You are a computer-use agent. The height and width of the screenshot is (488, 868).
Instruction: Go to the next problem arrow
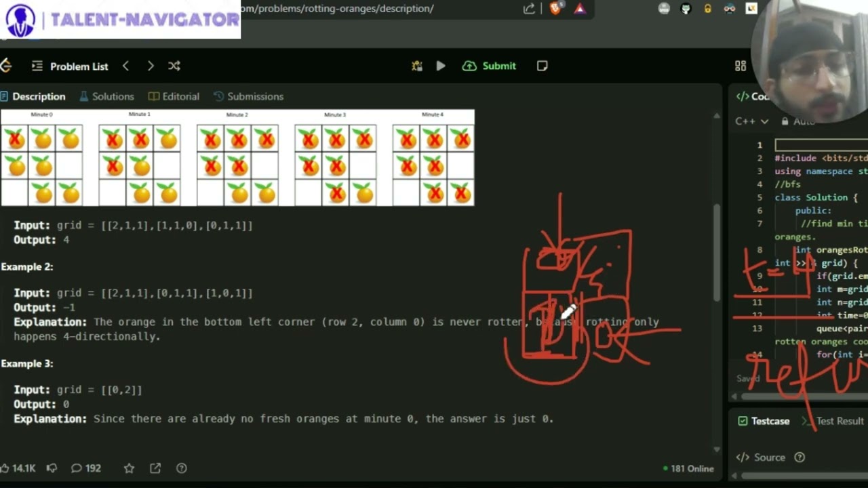pyautogui.click(x=151, y=66)
